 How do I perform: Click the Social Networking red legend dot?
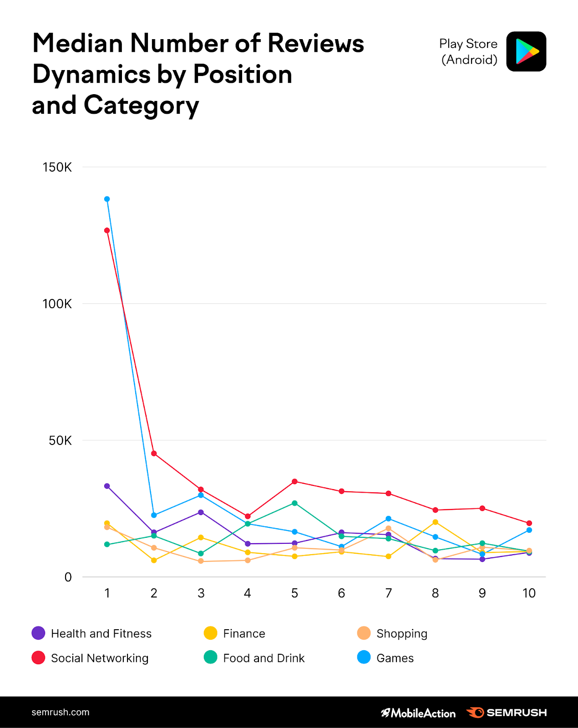(x=39, y=657)
